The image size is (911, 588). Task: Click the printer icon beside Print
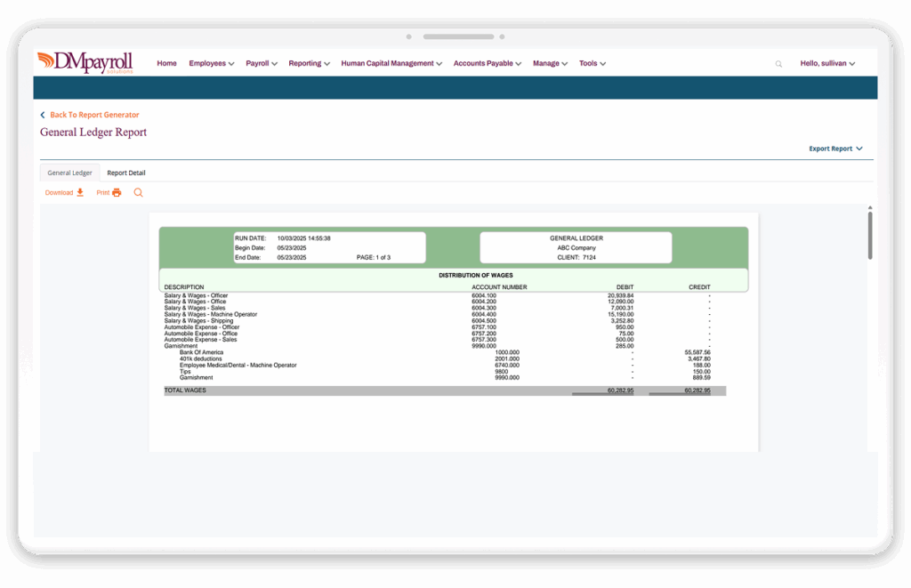point(116,192)
